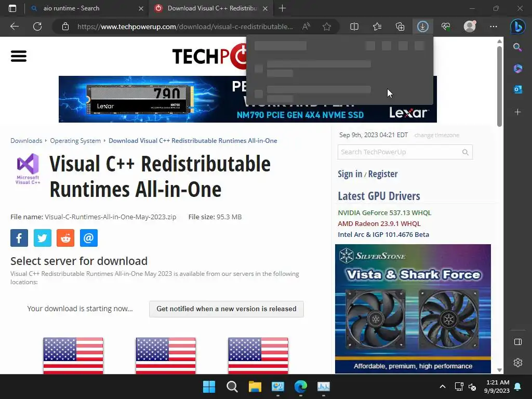This screenshot has height=399, width=532.
Task: Click 'Get notified when a new version is released'
Action: [x=227, y=309]
